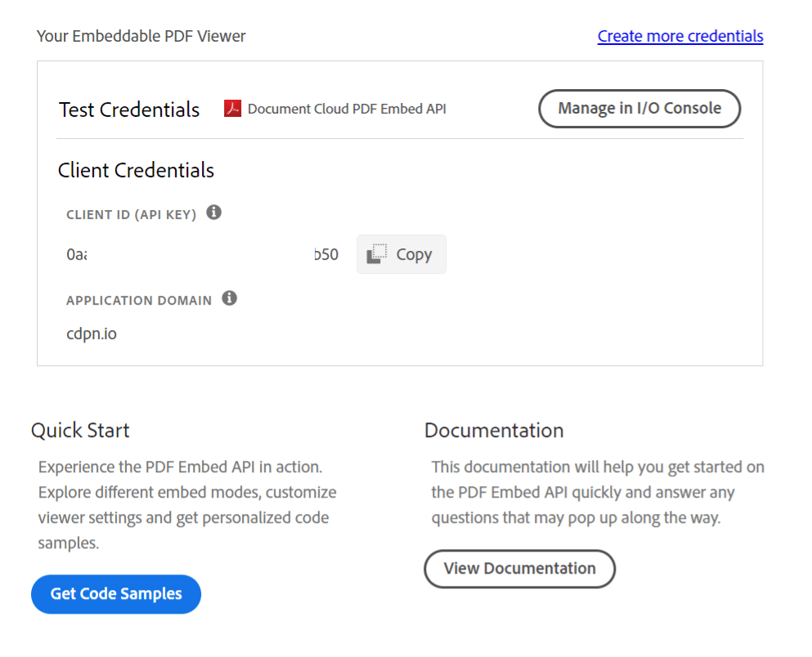
Task: Follow the Create more credentials link
Action: (x=680, y=36)
